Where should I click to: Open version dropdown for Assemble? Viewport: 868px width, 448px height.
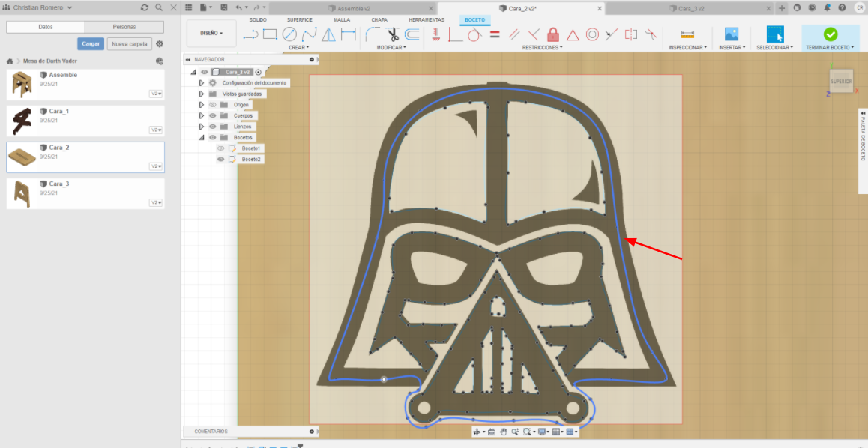click(x=156, y=94)
